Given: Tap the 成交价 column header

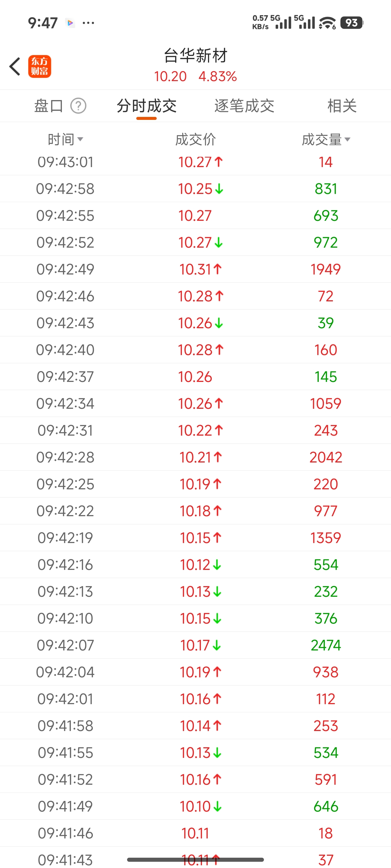Looking at the screenshot, I should click(196, 139).
